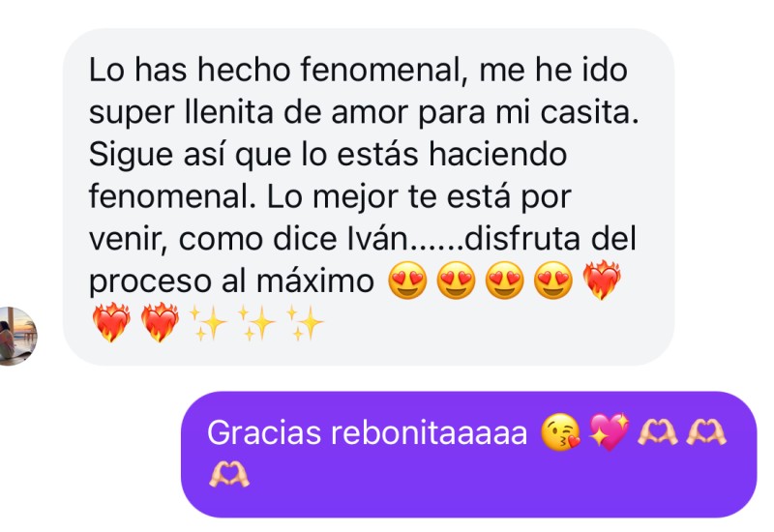
Task: Click the word 'rebonitaaaaa' in the sent message
Action: [429, 432]
